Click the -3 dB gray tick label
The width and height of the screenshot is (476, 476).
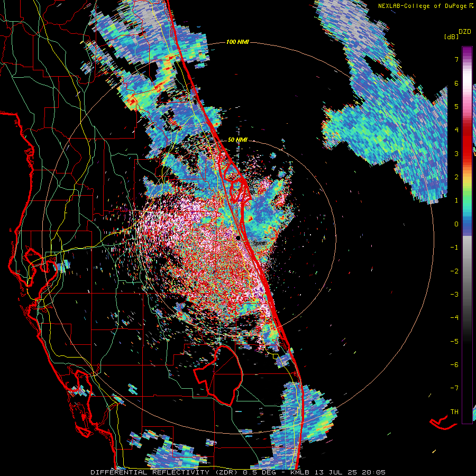[x=454, y=295]
